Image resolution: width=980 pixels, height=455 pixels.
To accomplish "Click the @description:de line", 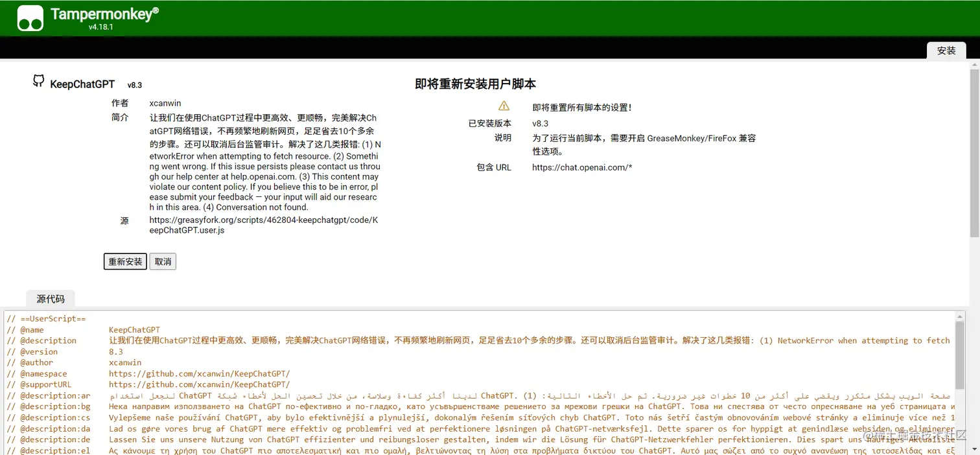I will click(x=480, y=440).
